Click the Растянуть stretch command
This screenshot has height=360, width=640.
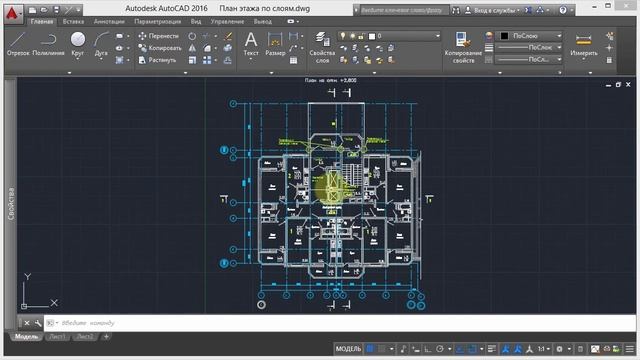tap(157, 60)
